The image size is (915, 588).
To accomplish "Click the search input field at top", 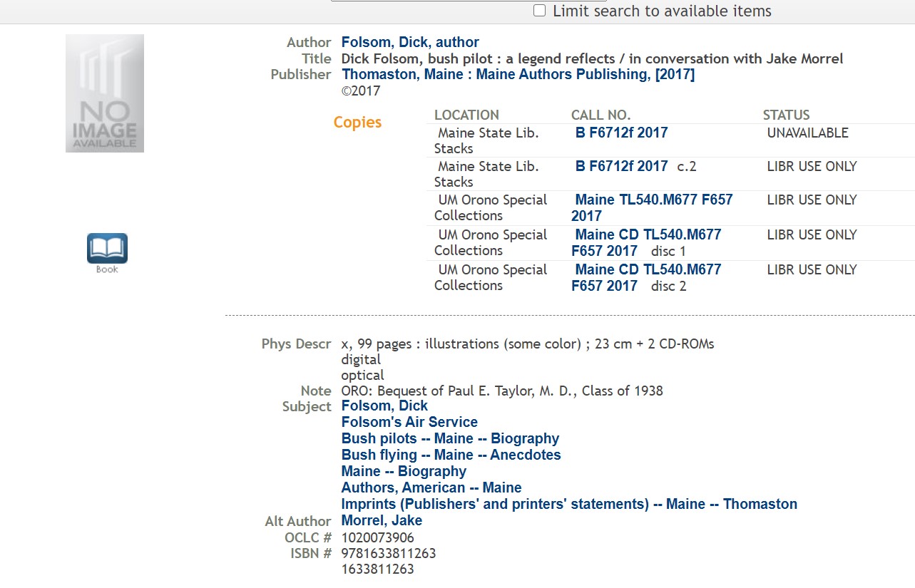I will [457, 1].
